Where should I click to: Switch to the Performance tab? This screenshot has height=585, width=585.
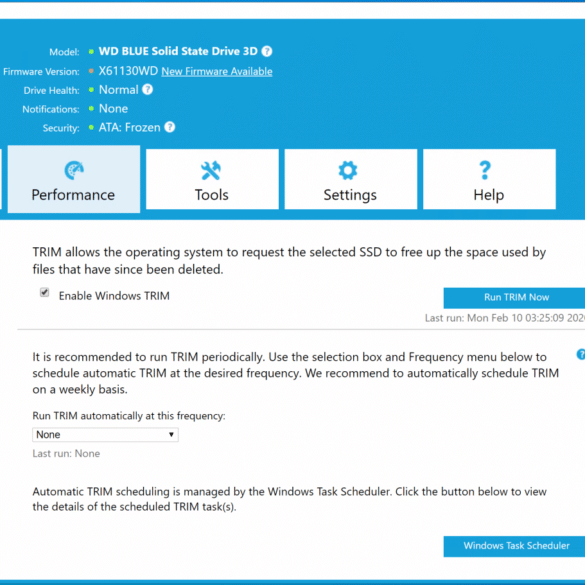pos(74,179)
